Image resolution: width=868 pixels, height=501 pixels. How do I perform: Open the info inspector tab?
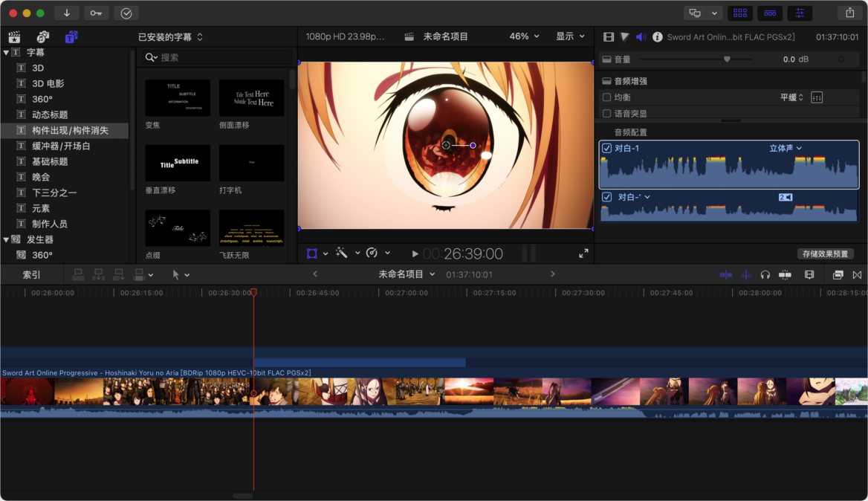coord(657,37)
